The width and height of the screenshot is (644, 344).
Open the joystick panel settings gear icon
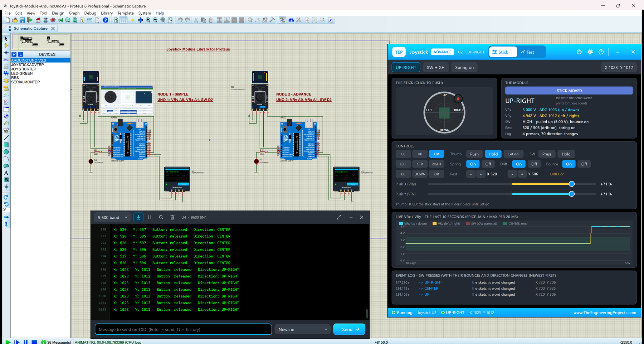tap(590, 52)
